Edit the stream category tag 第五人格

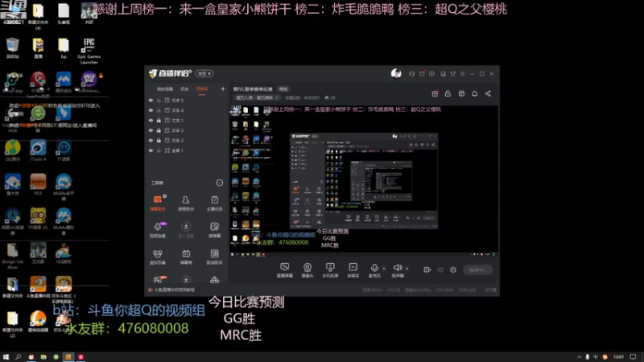[x=257, y=97]
